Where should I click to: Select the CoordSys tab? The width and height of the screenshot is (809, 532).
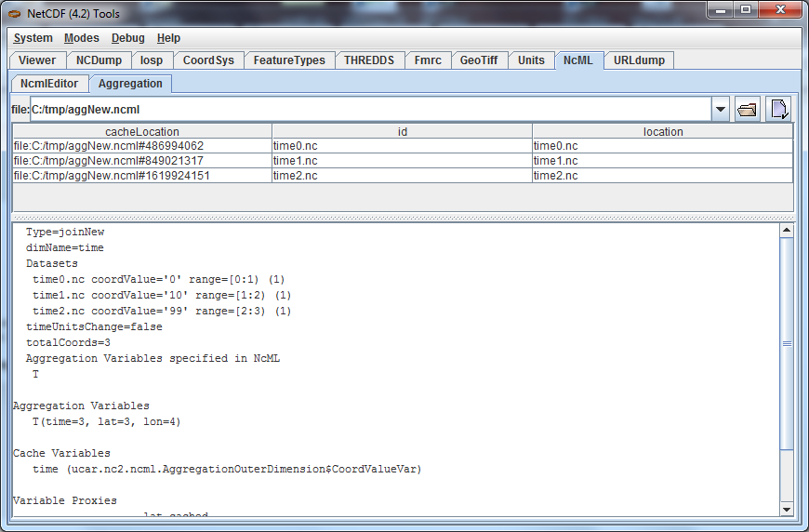click(x=208, y=60)
